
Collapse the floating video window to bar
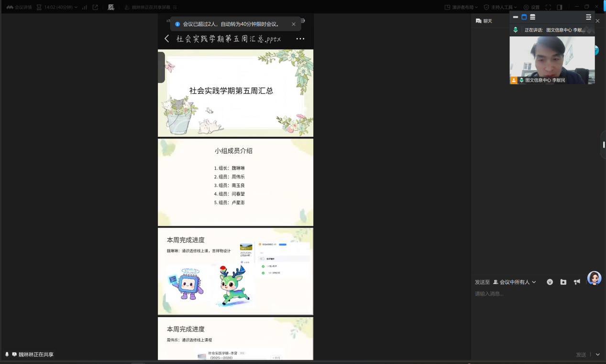coord(516,17)
